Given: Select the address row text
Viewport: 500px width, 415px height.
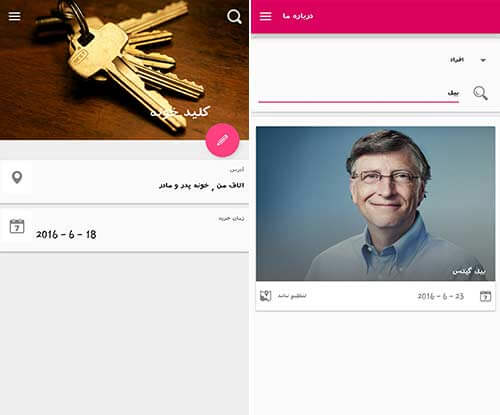Looking at the screenshot, I should click(201, 185).
